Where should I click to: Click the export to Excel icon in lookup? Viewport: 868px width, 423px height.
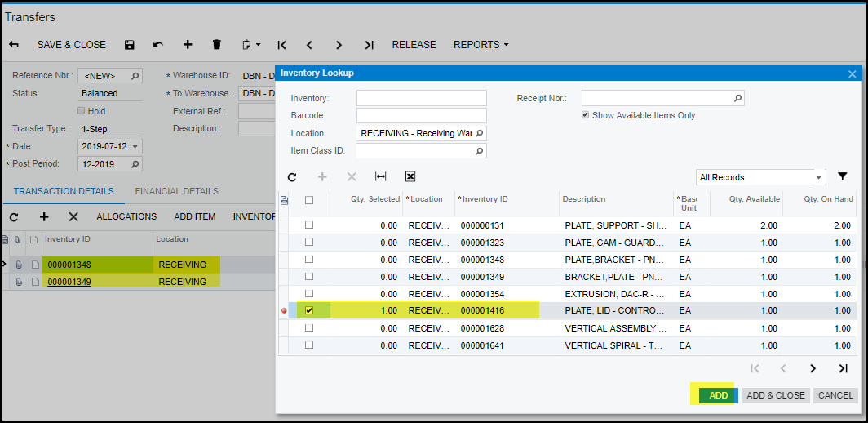point(410,176)
